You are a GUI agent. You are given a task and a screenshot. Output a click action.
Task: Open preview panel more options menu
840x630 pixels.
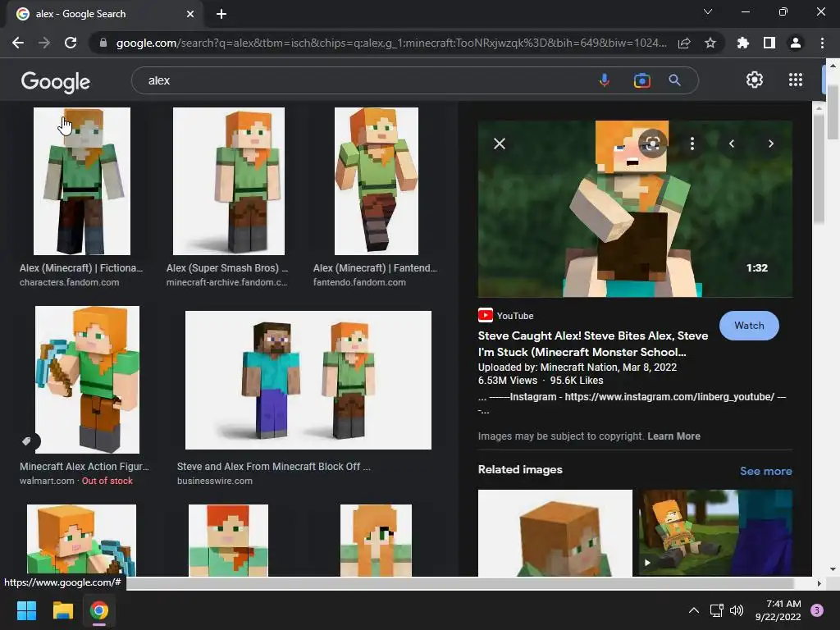[x=692, y=144]
